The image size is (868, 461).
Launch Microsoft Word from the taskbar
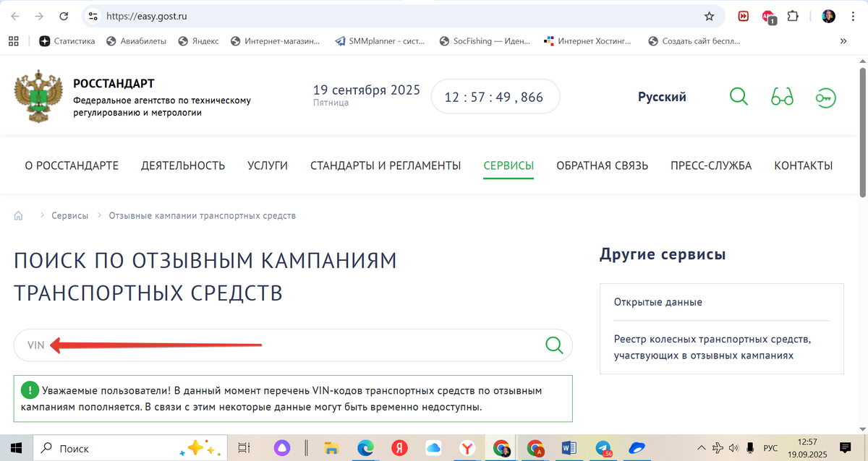point(569,448)
